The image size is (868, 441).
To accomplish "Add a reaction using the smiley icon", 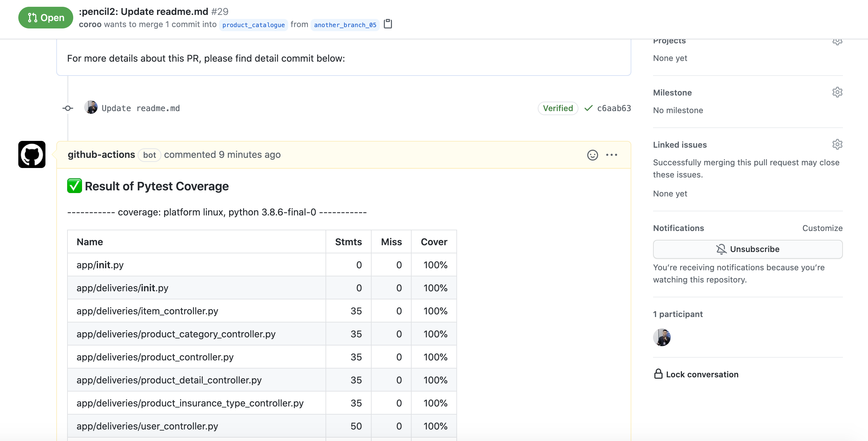I will pos(593,155).
